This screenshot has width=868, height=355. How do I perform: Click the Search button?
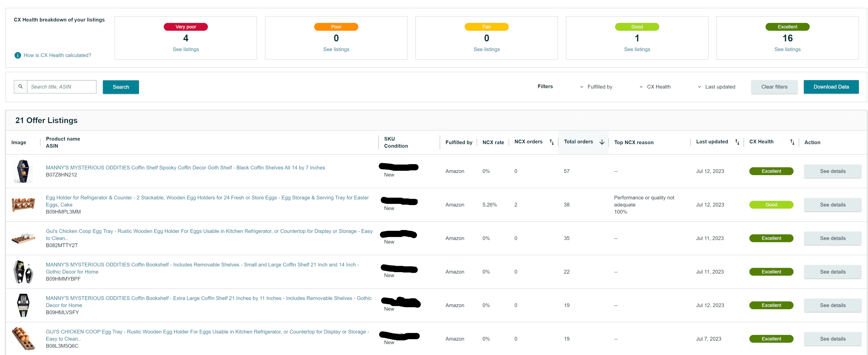121,87
